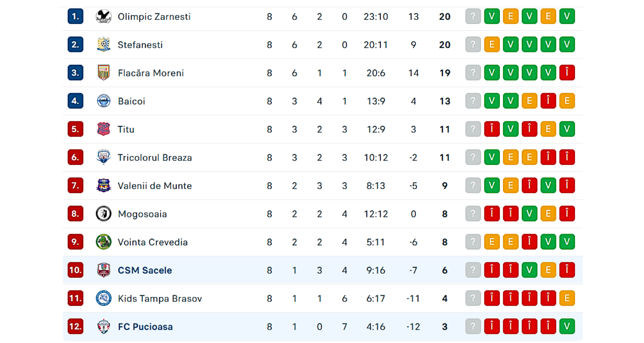Click the Mogosoaia black circular logo
644x343 pixels.
click(x=103, y=214)
